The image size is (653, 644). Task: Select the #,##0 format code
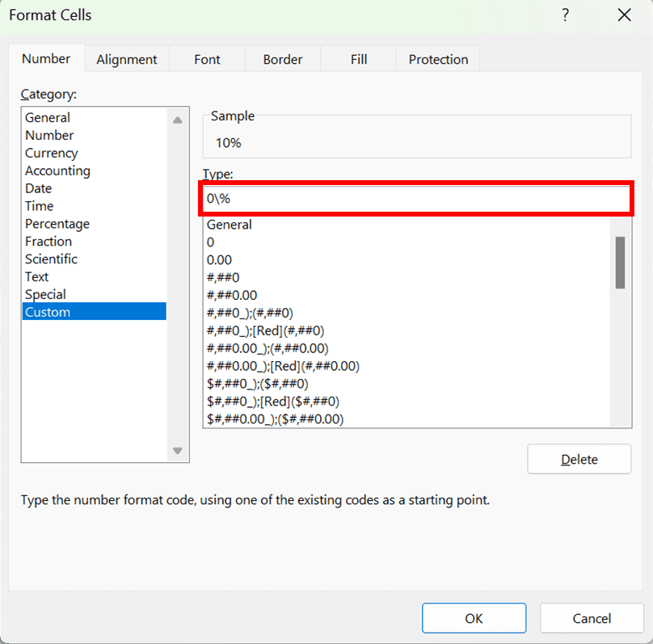[407, 278]
